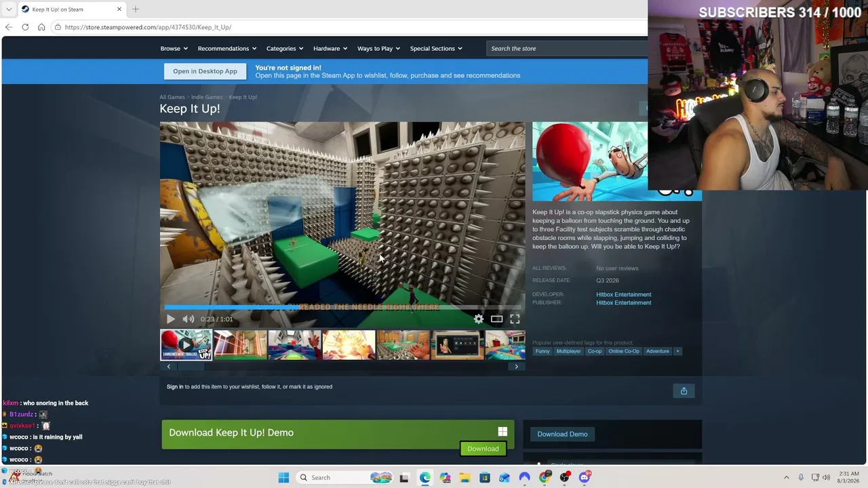Open Microsoft Store from the taskbar
The image size is (868, 488).
click(485, 477)
